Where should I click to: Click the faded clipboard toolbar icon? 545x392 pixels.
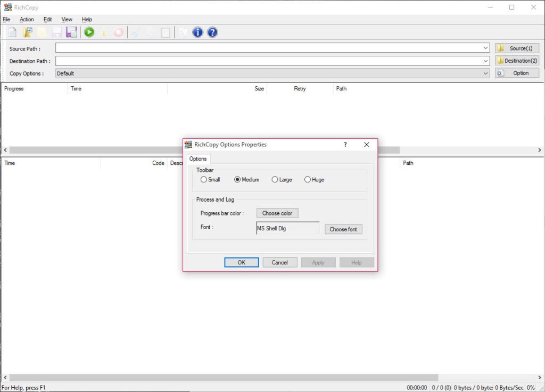166,32
